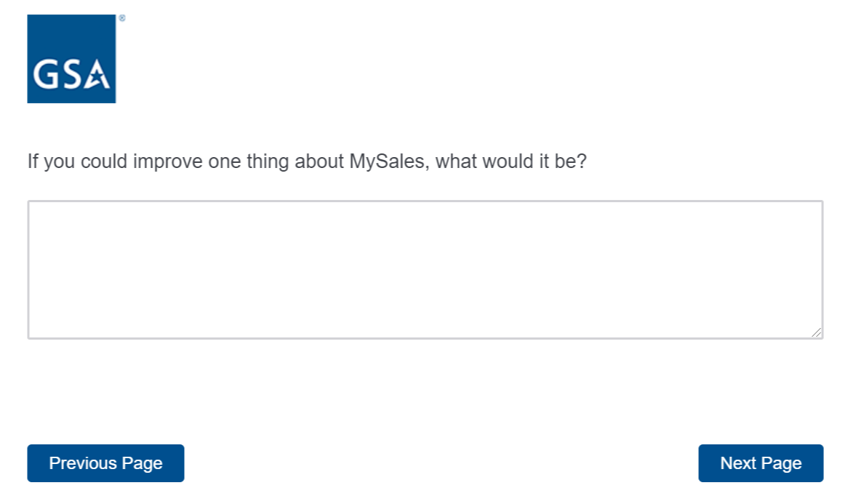The image size is (856, 504).
Task: Click the star inside the GSA logo
Action: (97, 76)
